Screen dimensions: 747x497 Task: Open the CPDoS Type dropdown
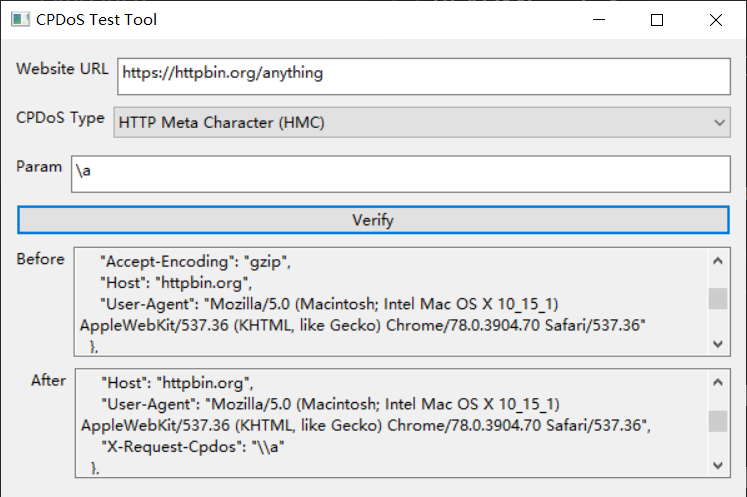pyautogui.click(x=422, y=122)
